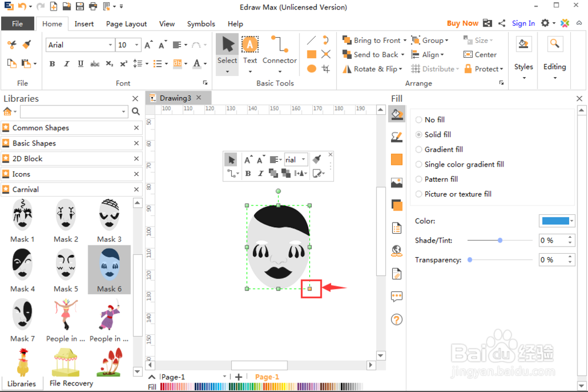Open the Line style tab in side panel

(x=397, y=137)
